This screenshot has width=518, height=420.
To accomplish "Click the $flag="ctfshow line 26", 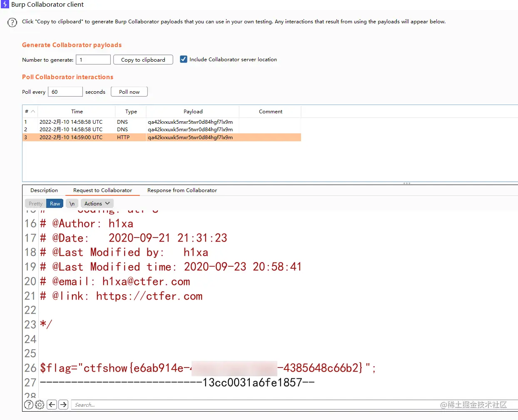I will tap(208, 368).
